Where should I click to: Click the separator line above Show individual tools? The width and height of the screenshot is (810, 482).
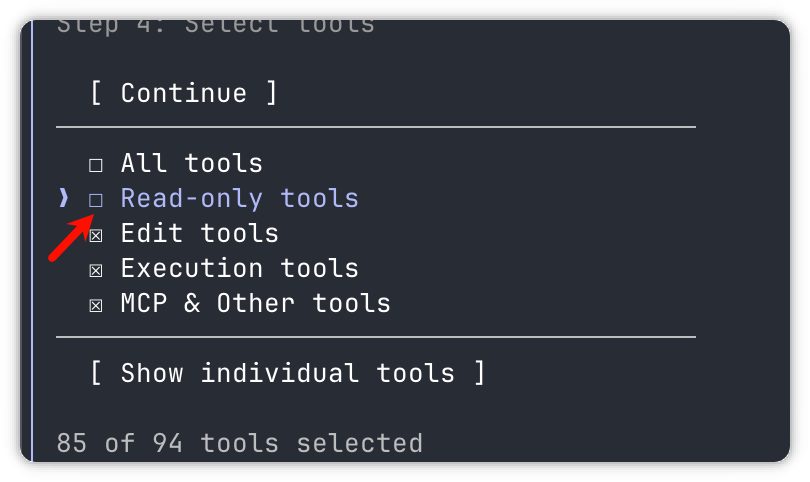(376, 337)
